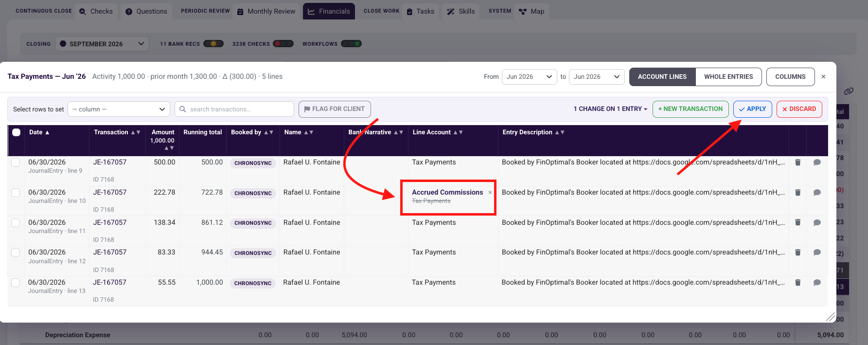Click the Depreciation Expense row label
868x345 pixels.
77,335
